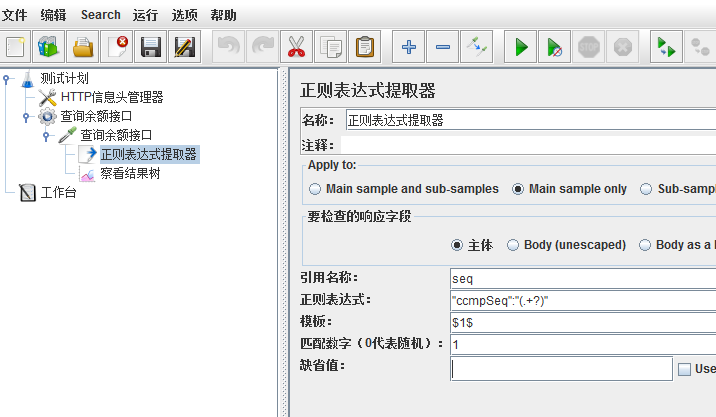The image size is (716, 417).
Task: Select HTTP信息头管理器 in the tree
Action: click(111, 97)
